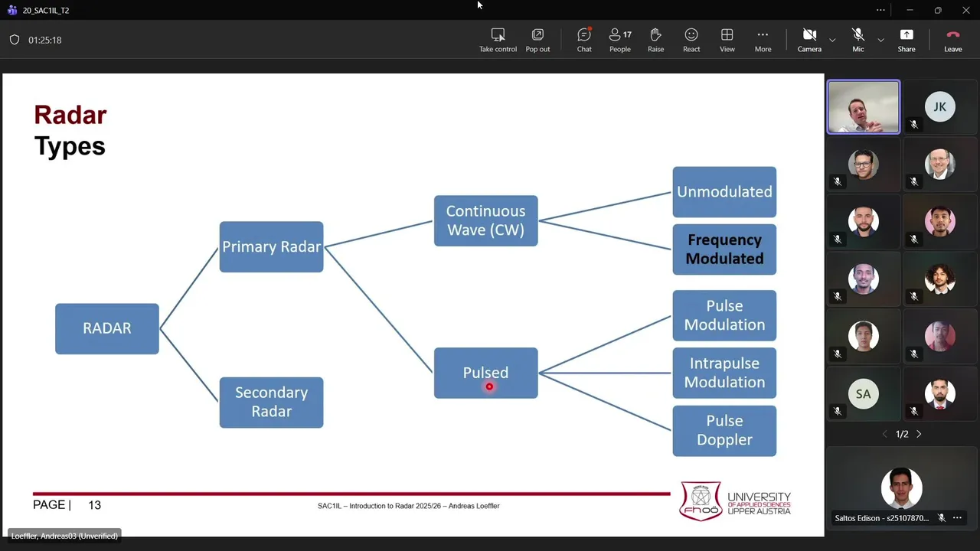Screen dimensions: 980x551
Task: Select the Saltos Edison participant tile
Action: 901,489
